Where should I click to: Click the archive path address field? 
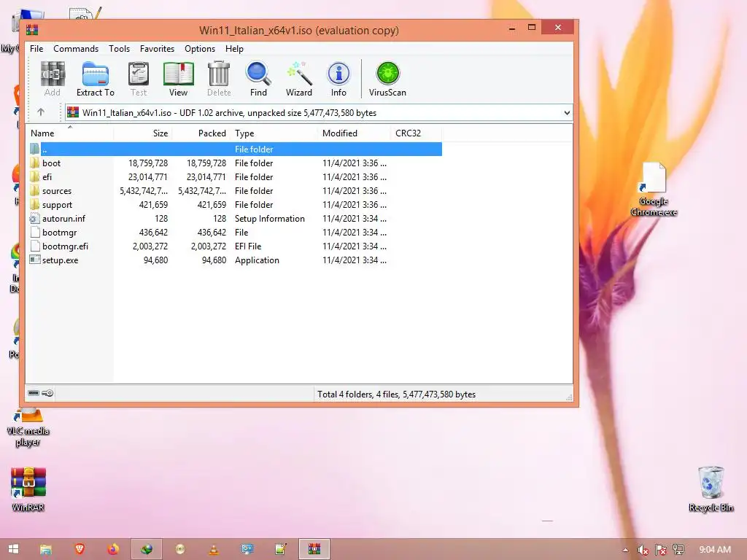pyautogui.click(x=319, y=113)
